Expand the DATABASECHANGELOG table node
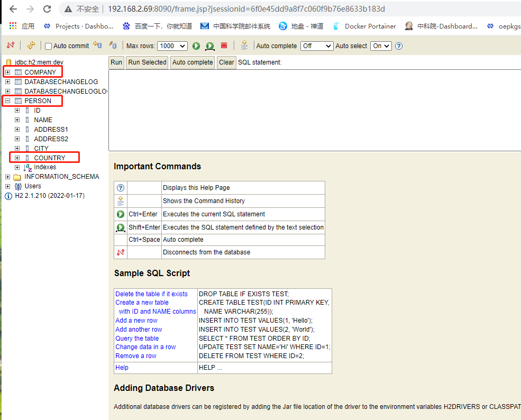 pos(7,82)
